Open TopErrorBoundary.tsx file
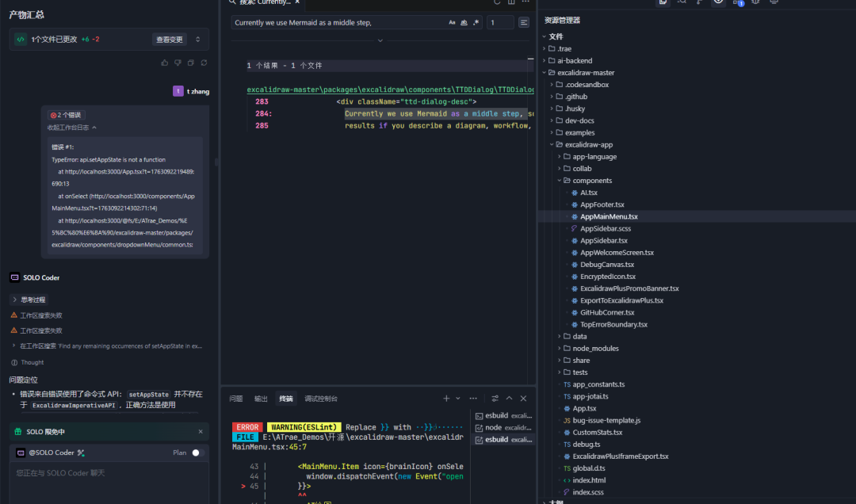The width and height of the screenshot is (856, 504). pos(613,324)
